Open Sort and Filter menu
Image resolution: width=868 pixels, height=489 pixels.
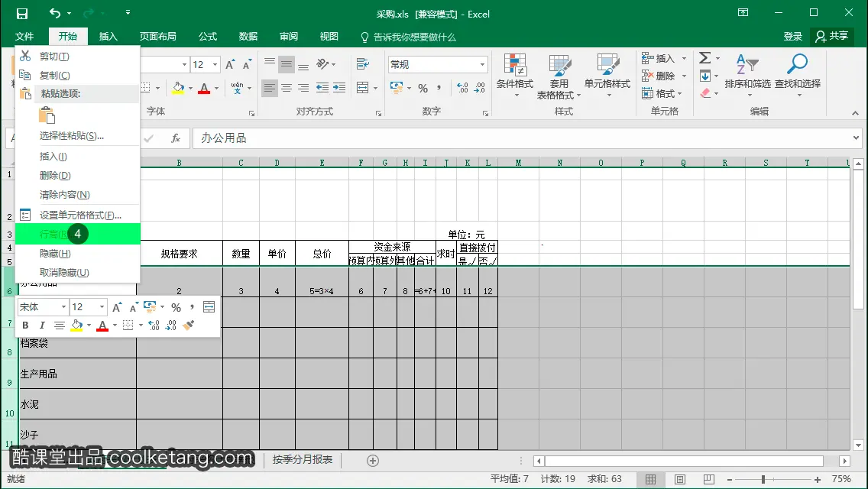pos(747,76)
